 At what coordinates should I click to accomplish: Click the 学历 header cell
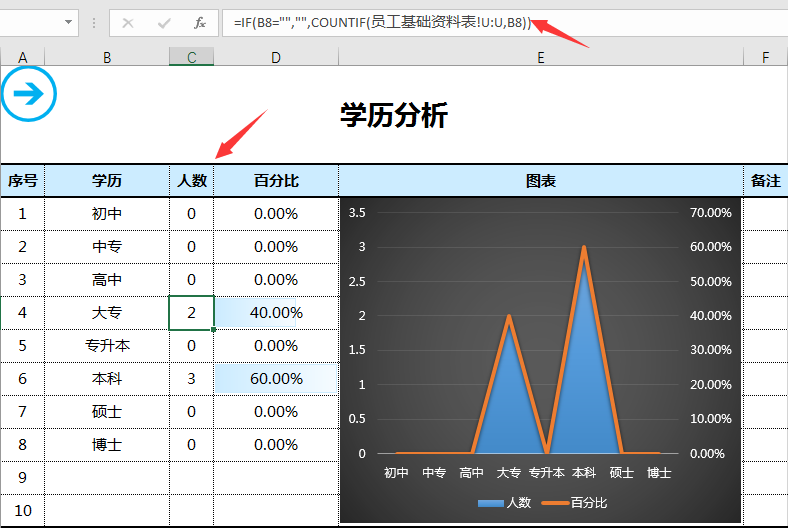pyautogui.click(x=107, y=180)
